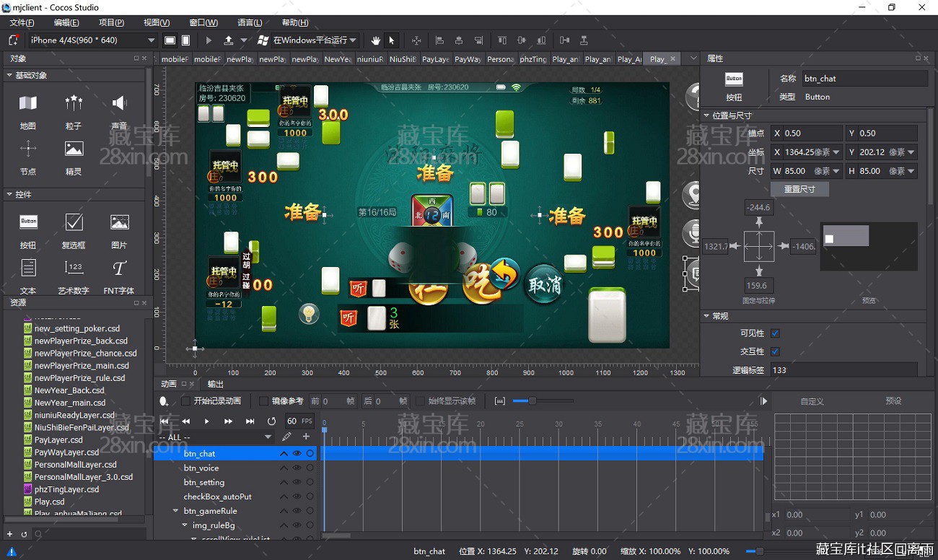Switch to the 输出 output tab
The height and width of the screenshot is (560, 938).
(215, 384)
